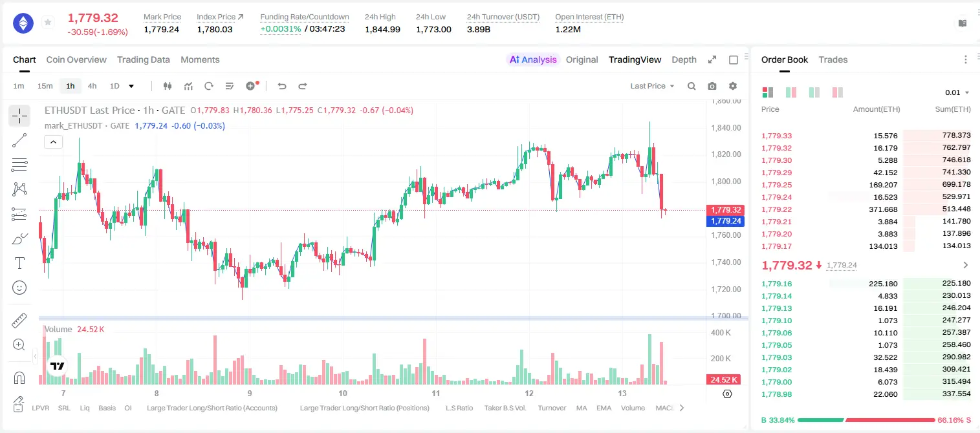980x433 pixels.
Task: Take a chart snapshot with camera icon
Action: click(712, 86)
